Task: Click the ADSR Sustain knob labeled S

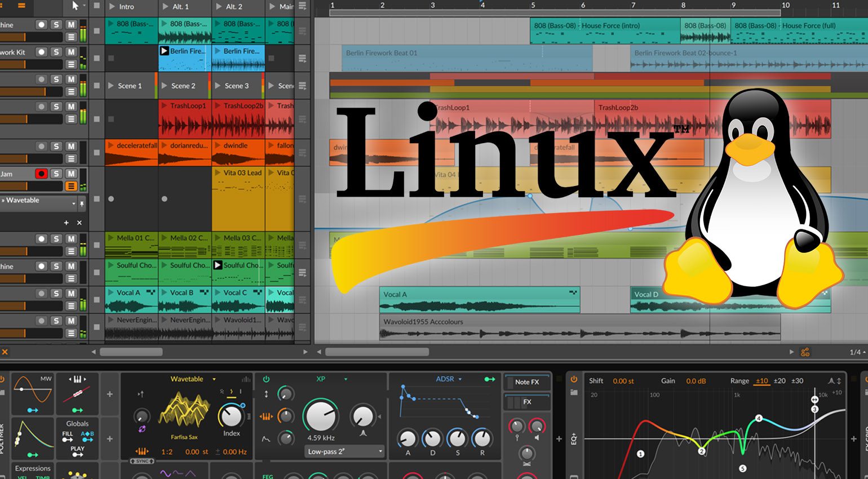Action: tap(457, 438)
